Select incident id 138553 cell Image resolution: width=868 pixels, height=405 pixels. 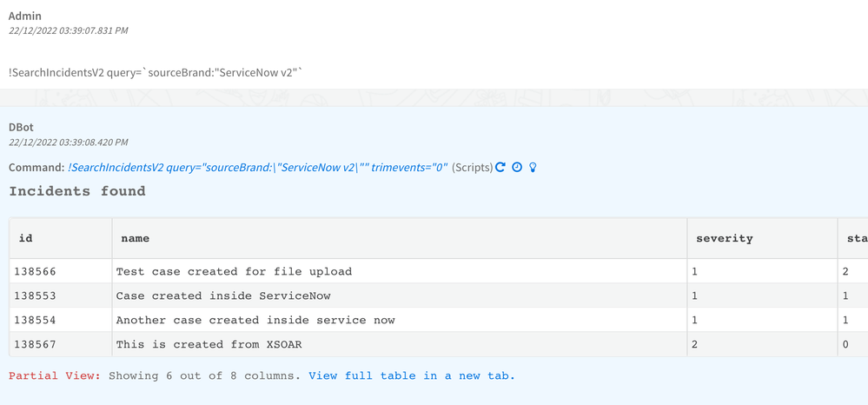click(35, 295)
